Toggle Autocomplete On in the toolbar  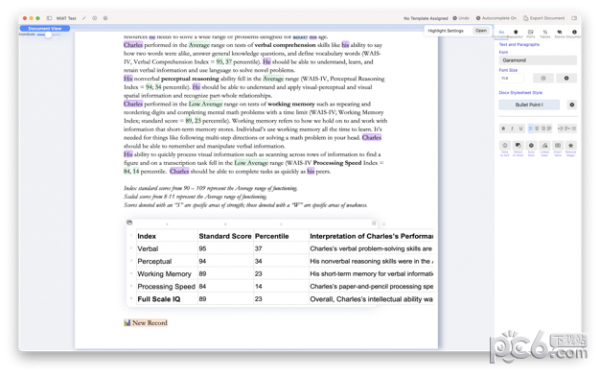pyautogui.click(x=496, y=18)
